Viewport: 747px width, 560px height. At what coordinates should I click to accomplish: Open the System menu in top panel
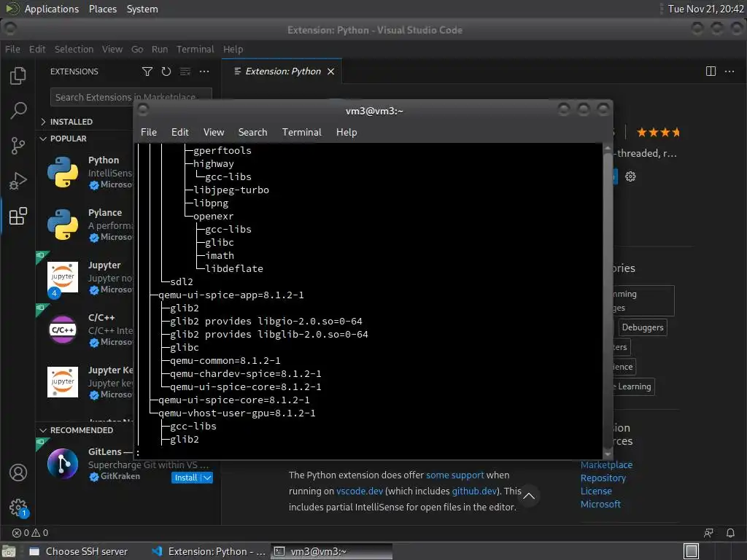142,9
